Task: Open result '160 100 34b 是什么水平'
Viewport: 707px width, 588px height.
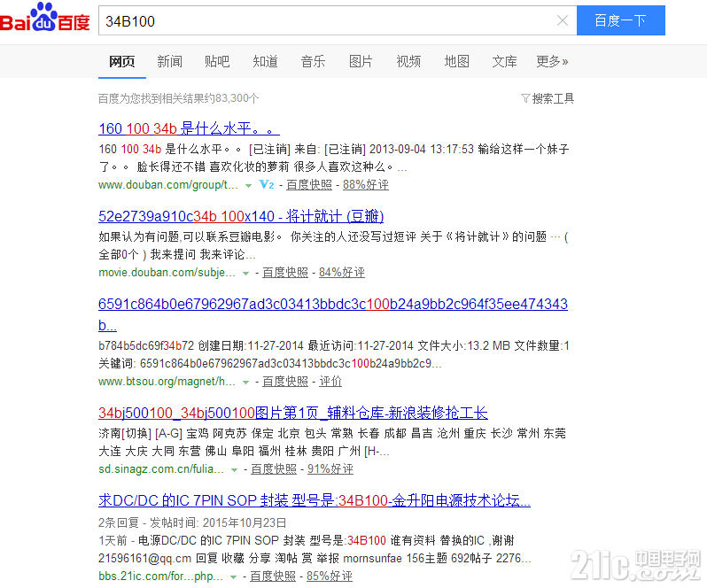Action: click(189, 128)
